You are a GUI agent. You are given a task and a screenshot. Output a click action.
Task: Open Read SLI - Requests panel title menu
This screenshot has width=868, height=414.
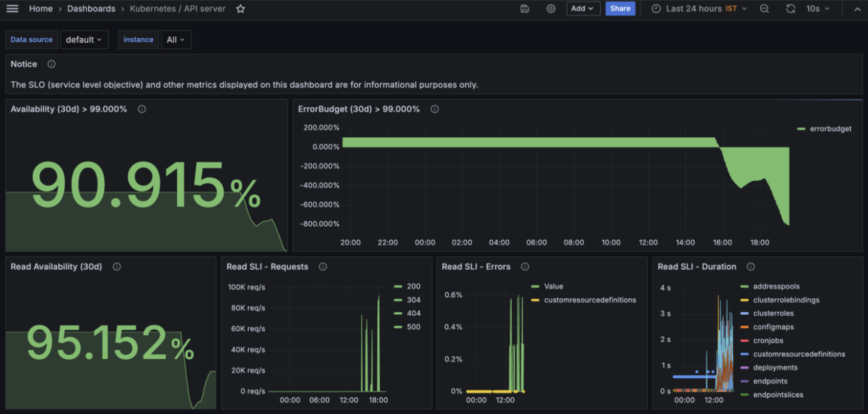point(267,267)
